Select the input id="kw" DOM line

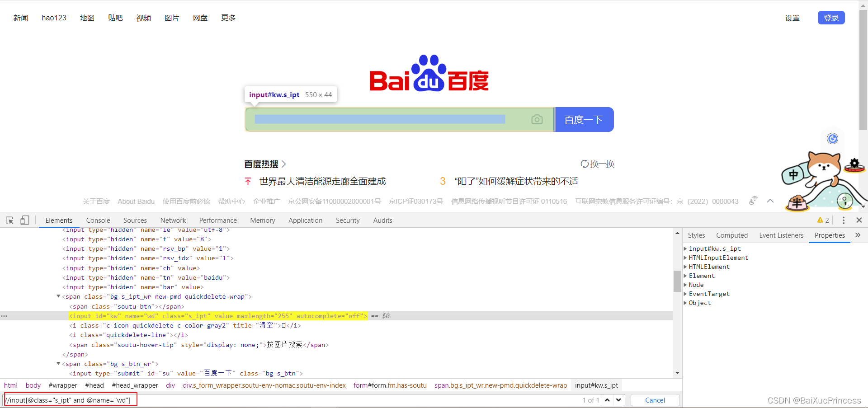[218, 316]
